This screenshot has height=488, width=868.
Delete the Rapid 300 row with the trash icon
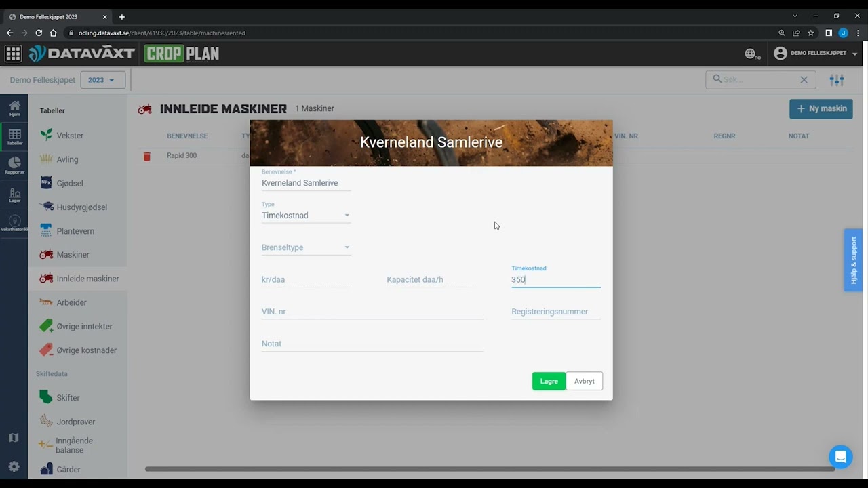[x=146, y=156]
